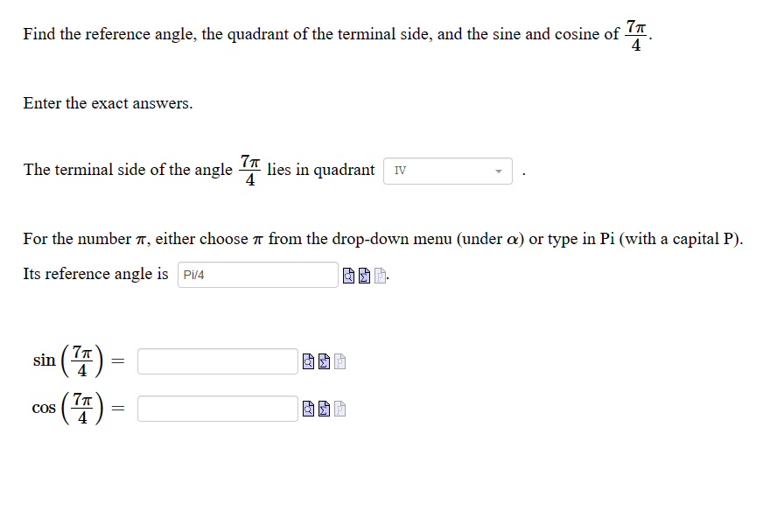Expand the quadrant selection arrow
Screen dimensions: 777x532
(499, 171)
